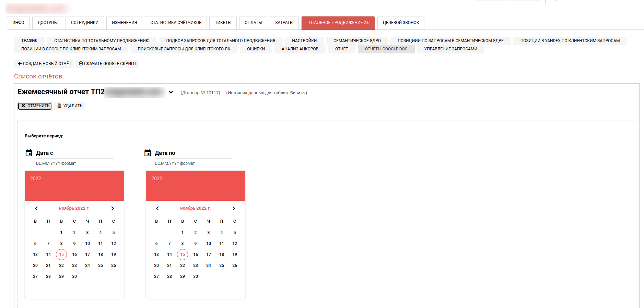Go to next month in right calendar
644x308 pixels.
coord(234,208)
